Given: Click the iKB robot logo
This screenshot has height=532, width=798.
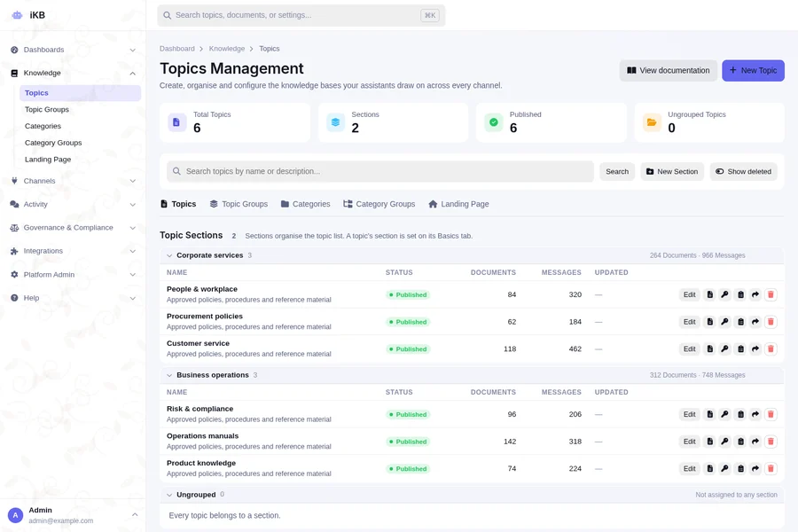Looking at the screenshot, I should [x=18, y=15].
